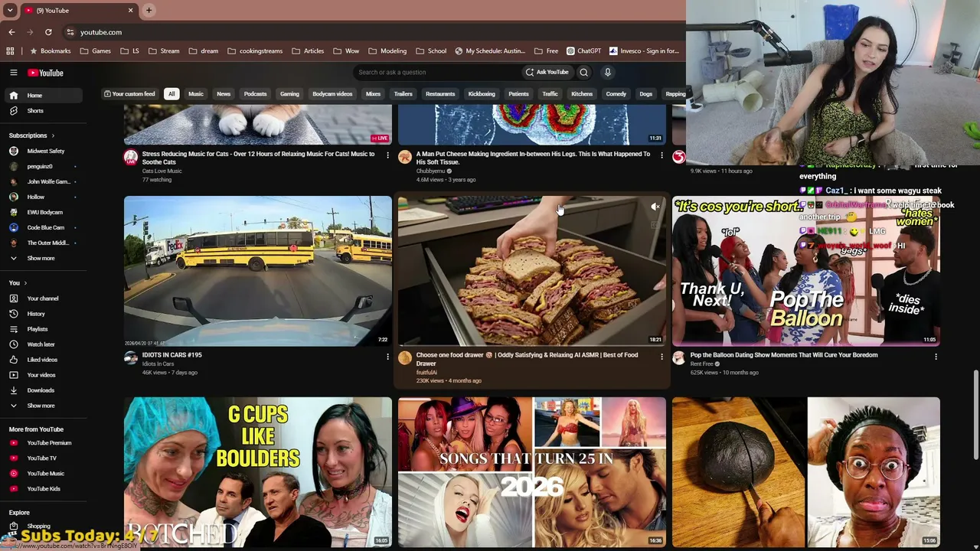Open the fruitfulAI channel avatar
The width and height of the screenshot is (980, 551).
click(x=405, y=357)
